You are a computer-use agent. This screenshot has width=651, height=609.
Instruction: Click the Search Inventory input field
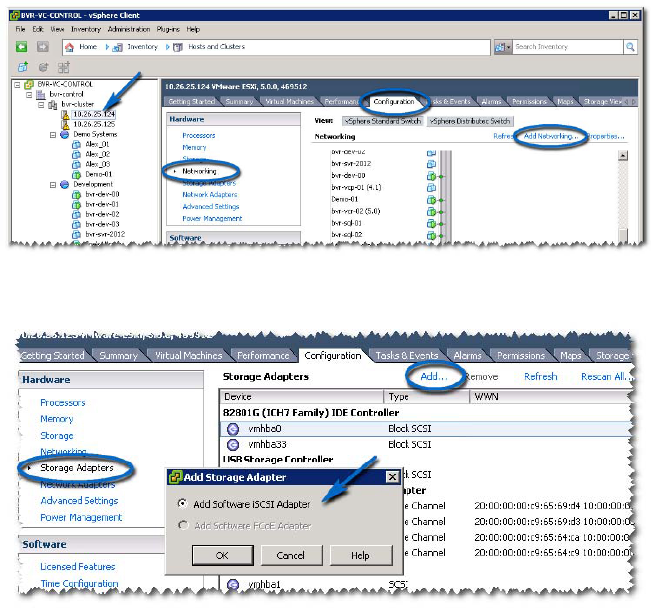point(568,47)
